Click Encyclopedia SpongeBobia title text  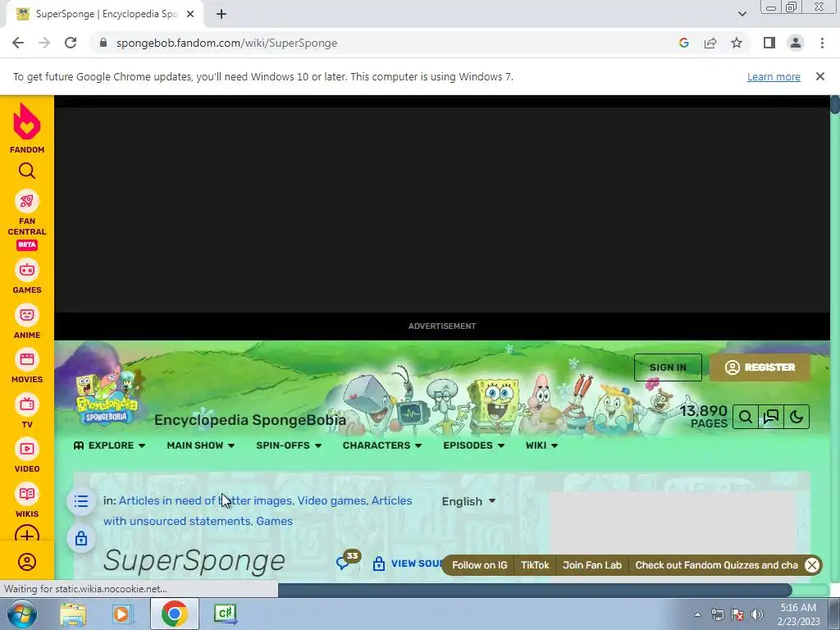[x=250, y=420]
